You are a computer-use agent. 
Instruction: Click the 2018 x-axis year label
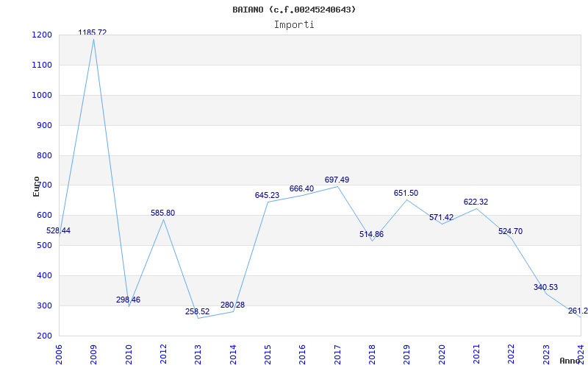[373, 355]
